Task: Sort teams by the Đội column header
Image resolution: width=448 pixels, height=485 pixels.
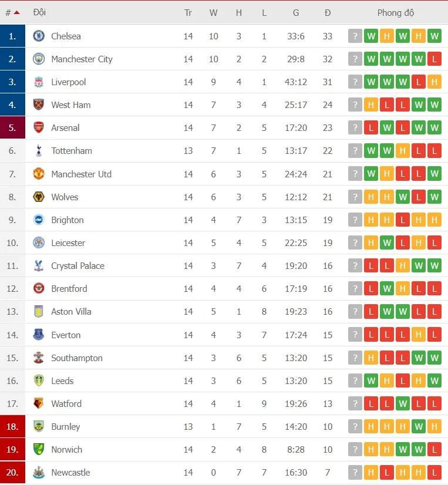Action: (x=40, y=12)
